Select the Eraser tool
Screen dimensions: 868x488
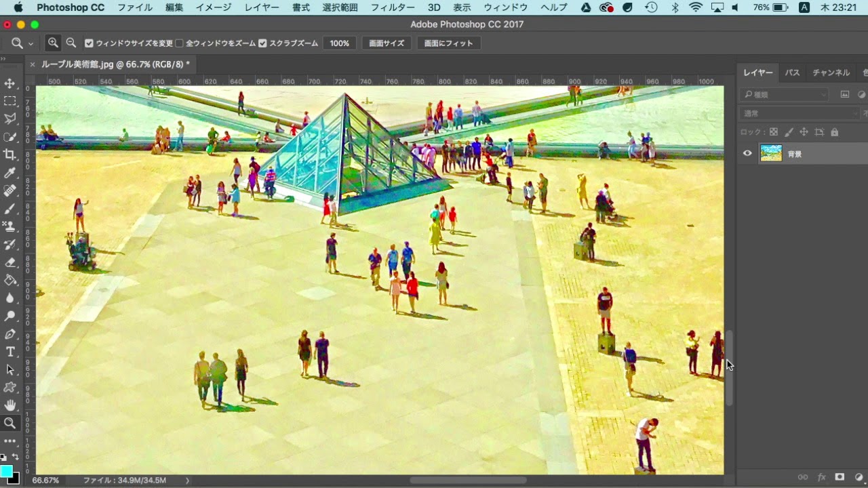pos(10,262)
